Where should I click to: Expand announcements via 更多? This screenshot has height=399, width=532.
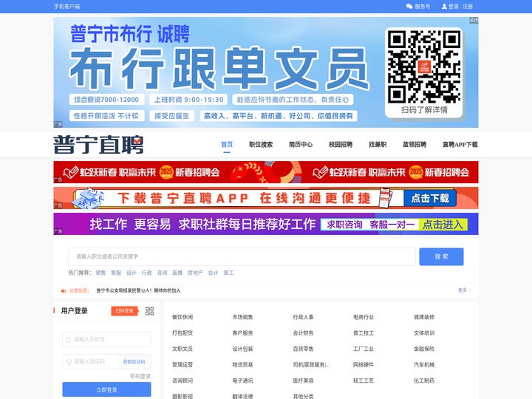point(464,290)
